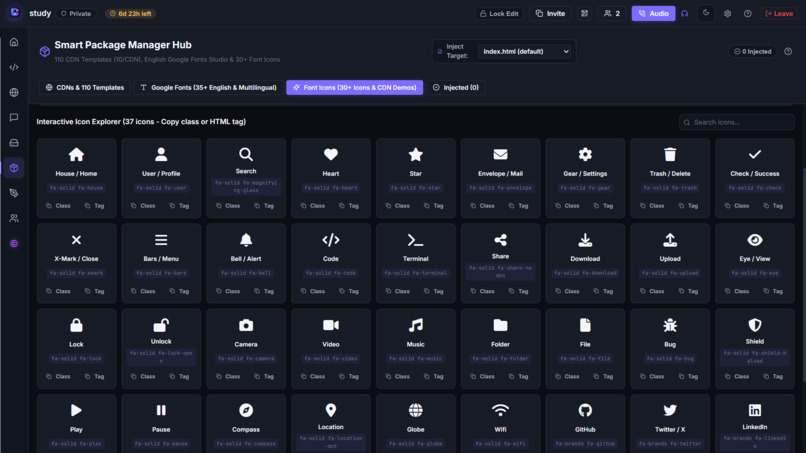
Task: Click the QR code icon in top bar
Action: coord(584,14)
